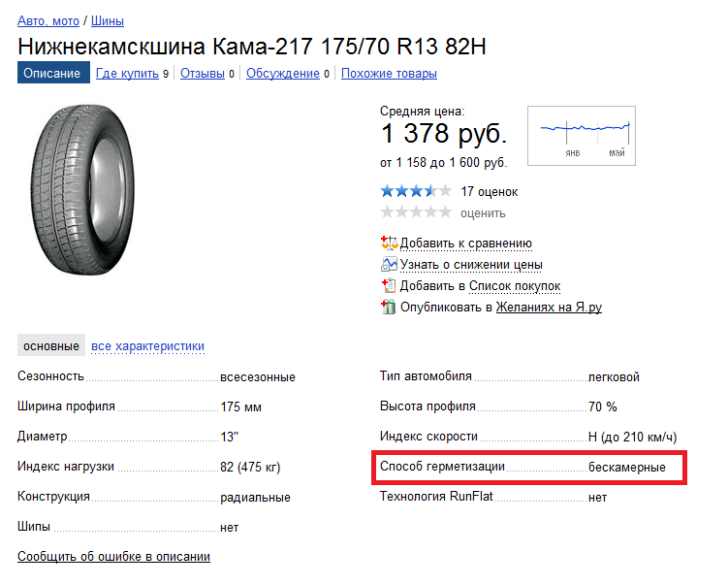Click the price drop chart icon
The image size is (728, 585).
click(389, 265)
